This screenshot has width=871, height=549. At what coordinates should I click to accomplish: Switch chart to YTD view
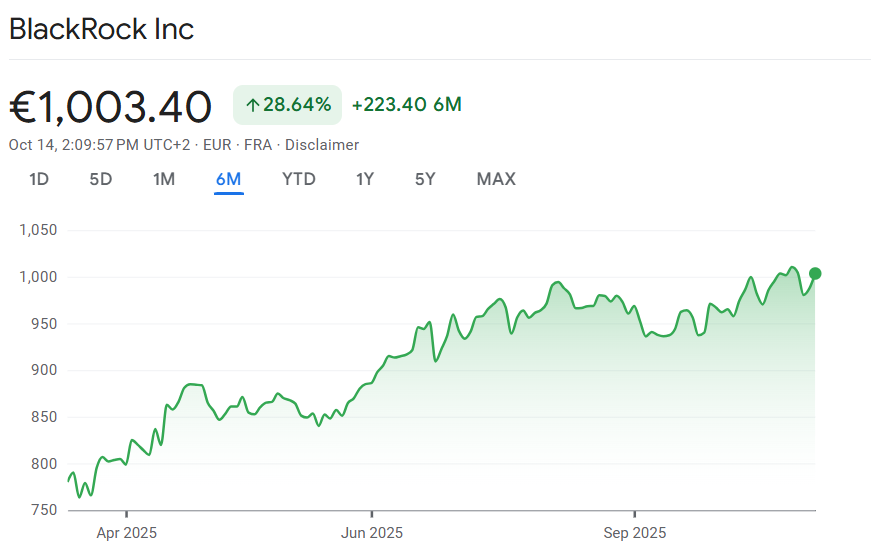299,179
